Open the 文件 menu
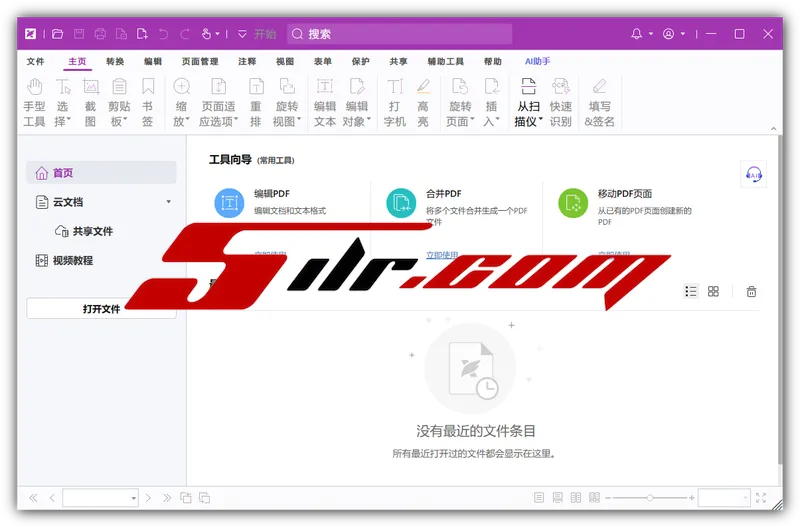This screenshot has height=527, width=800. pos(36,61)
